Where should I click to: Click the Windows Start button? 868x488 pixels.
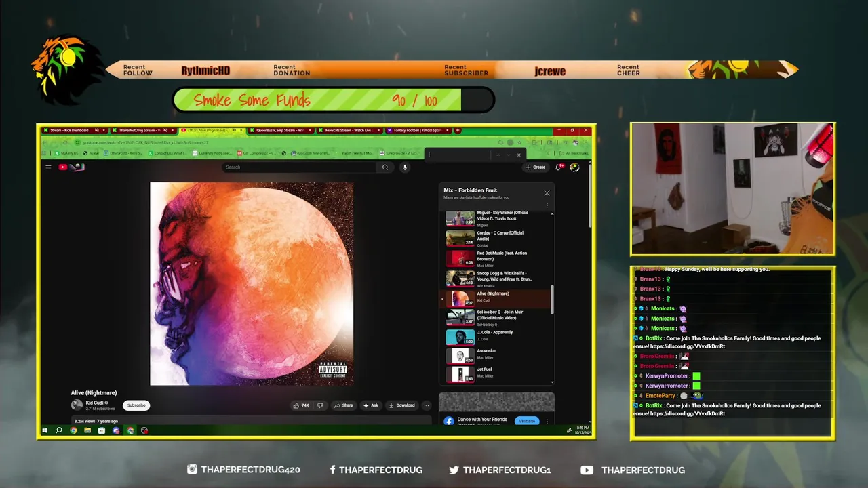(45, 430)
